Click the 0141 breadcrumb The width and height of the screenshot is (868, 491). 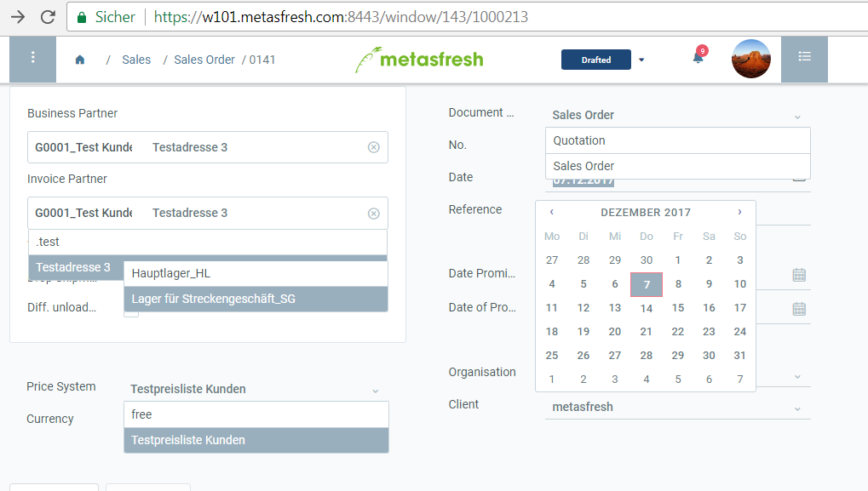262,60
